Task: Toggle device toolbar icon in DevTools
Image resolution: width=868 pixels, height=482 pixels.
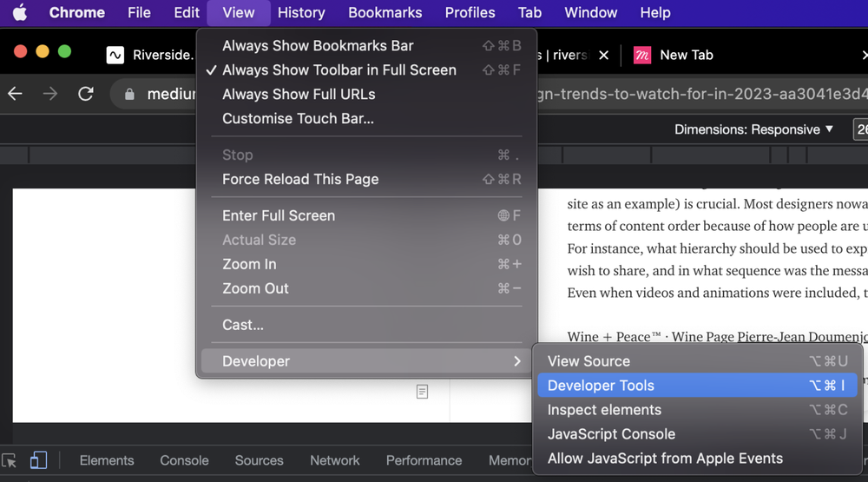Action: click(x=38, y=460)
